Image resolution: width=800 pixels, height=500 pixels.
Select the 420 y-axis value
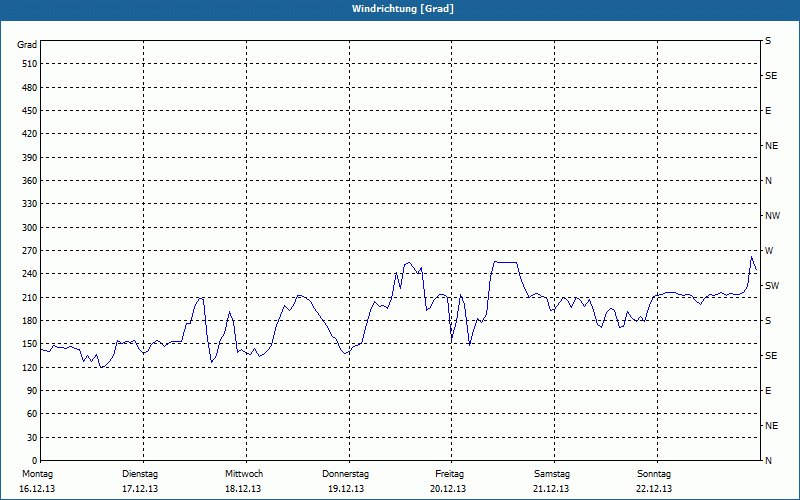29,134
